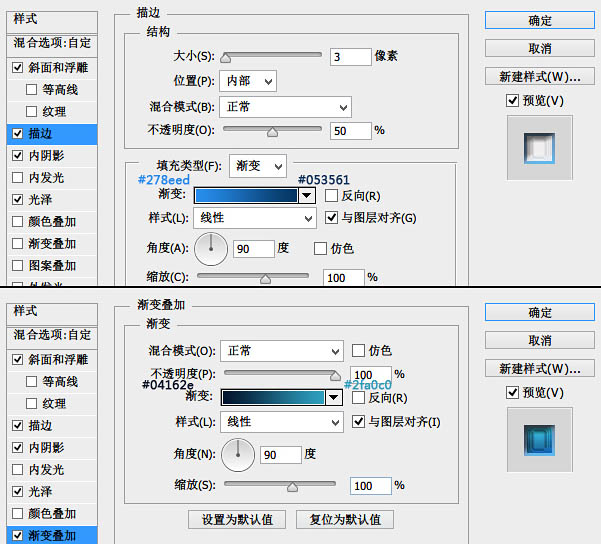Click 不透明度(O) slider handle in 描边 panel
Viewport: 601px width, 544px height.
(272, 132)
